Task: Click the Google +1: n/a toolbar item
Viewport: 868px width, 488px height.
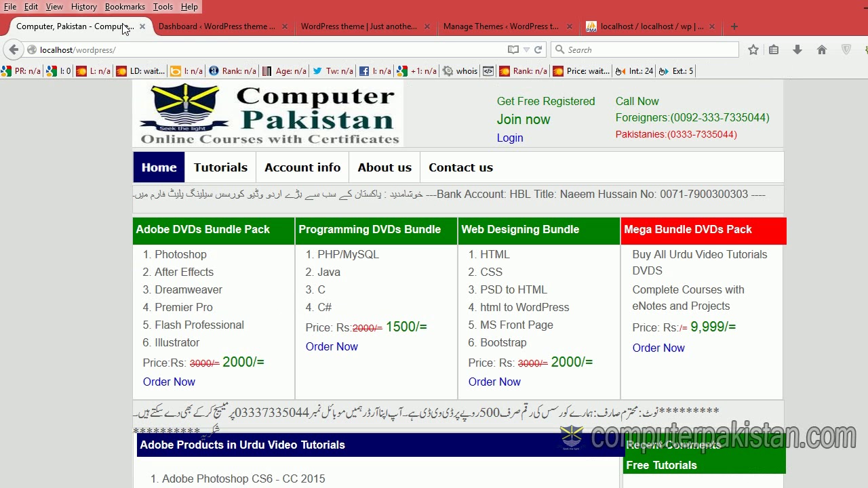Action: (x=417, y=70)
